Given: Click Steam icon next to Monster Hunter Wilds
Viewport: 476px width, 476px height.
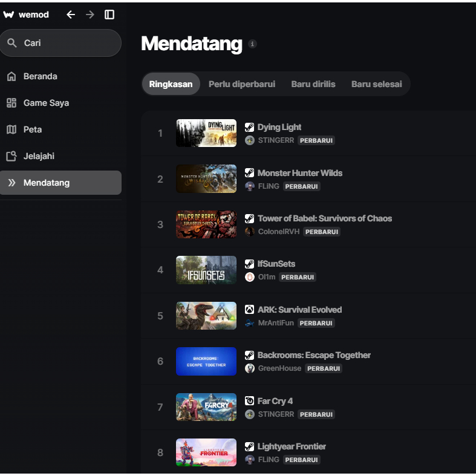Looking at the screenshot, I should 250,173.
